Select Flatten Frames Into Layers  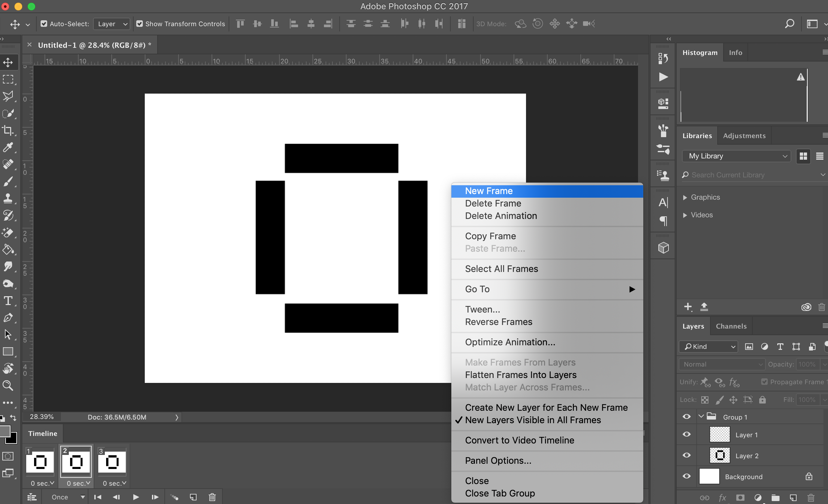tap(520, 375)
